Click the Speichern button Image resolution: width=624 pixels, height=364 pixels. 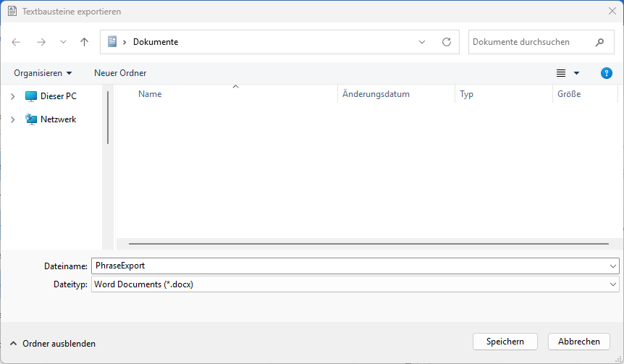(x=505, y=342)
